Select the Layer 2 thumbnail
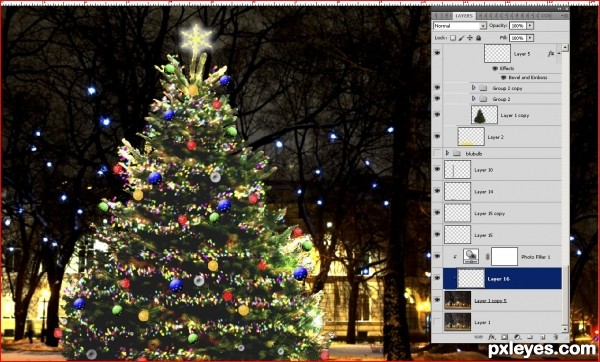600x362 pixels. (x=471, y=137)
